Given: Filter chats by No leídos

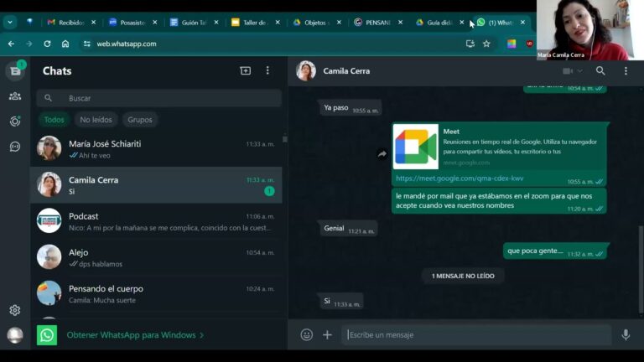Looking at the screenshot, I should point(96,120).
